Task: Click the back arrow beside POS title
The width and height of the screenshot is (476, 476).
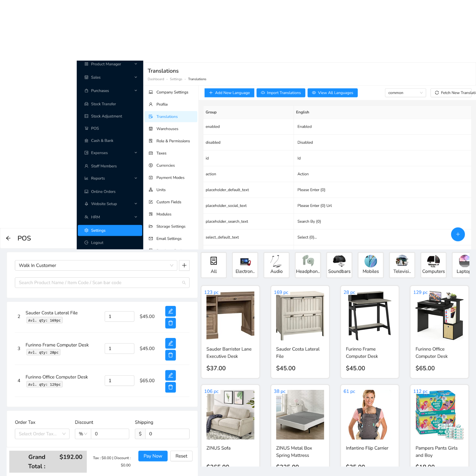Action: [9, 238]
